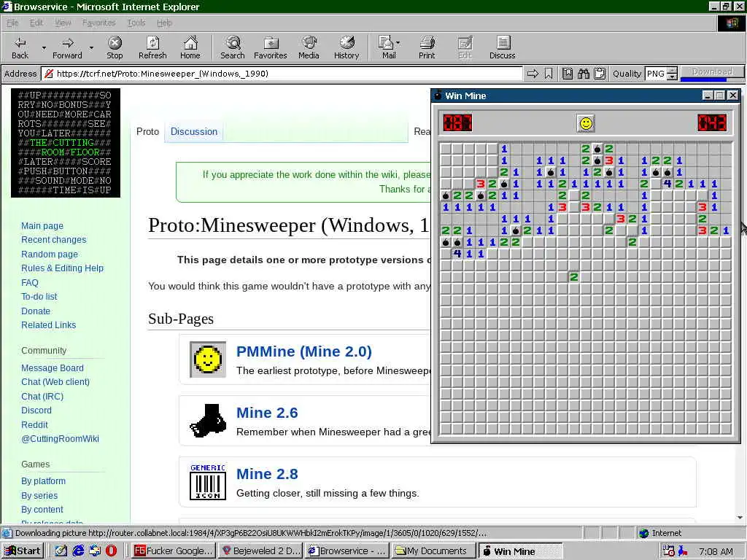Click the Win Mine taskbar button

coord(520,551)
